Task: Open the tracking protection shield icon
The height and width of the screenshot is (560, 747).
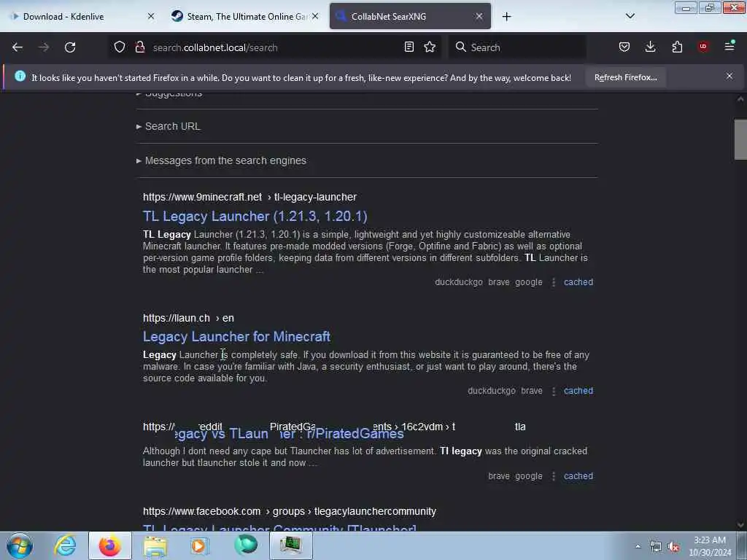Action: click(120, 47)
